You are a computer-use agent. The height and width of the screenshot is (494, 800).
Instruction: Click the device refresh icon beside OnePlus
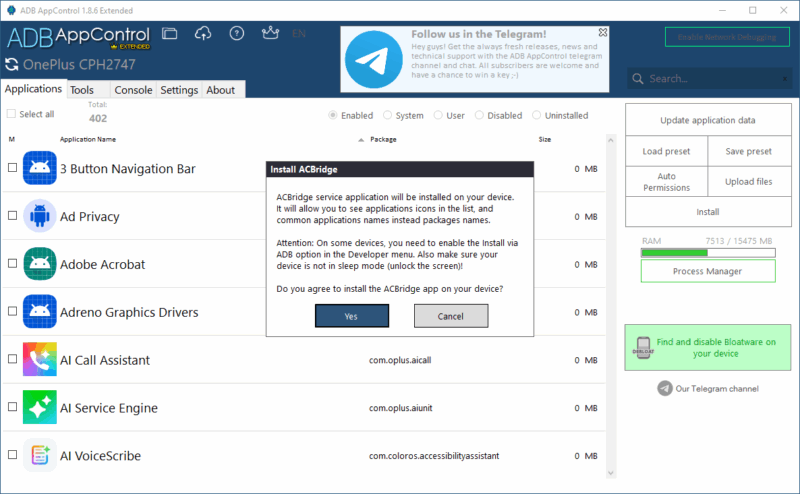[x=12, y=65]
